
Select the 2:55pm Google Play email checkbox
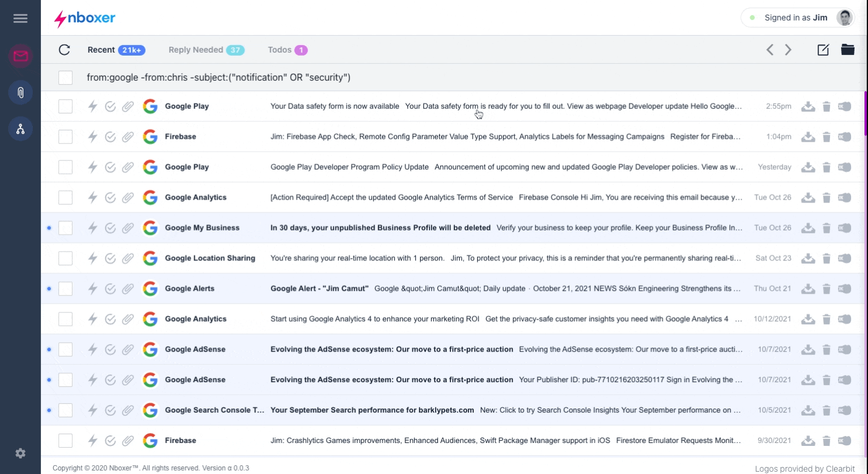tap(66, 107)
